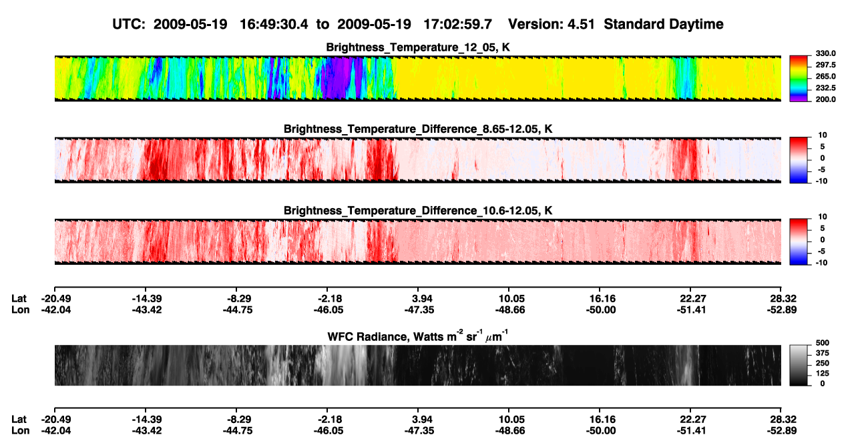Click the WFC Radiance grayscale image strip
The image size is (868, 445).
point(418,366)
